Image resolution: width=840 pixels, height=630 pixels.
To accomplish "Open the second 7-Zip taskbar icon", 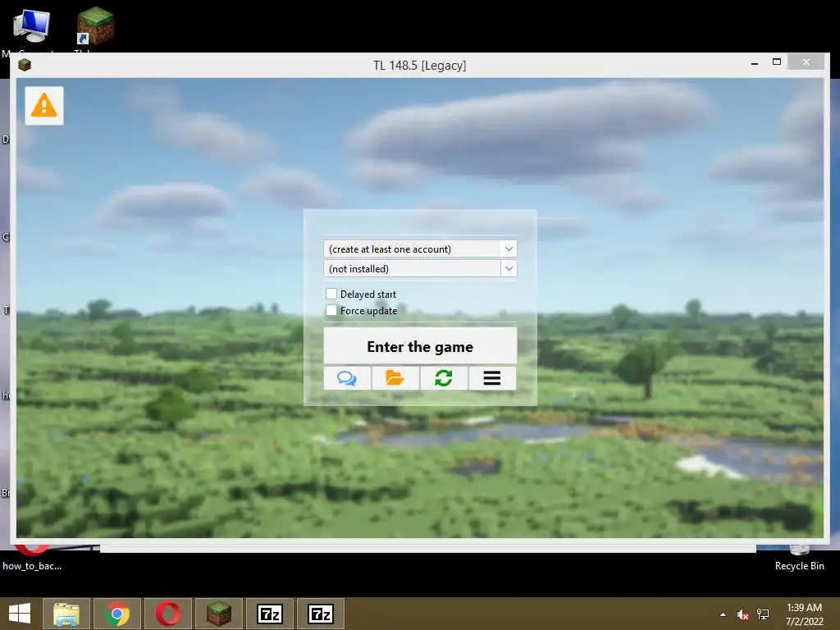I will (x=321, y=614).
